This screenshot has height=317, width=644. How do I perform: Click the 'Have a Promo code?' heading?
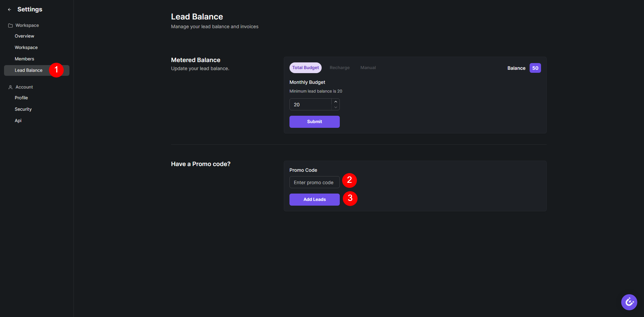[x=201, y=164]
